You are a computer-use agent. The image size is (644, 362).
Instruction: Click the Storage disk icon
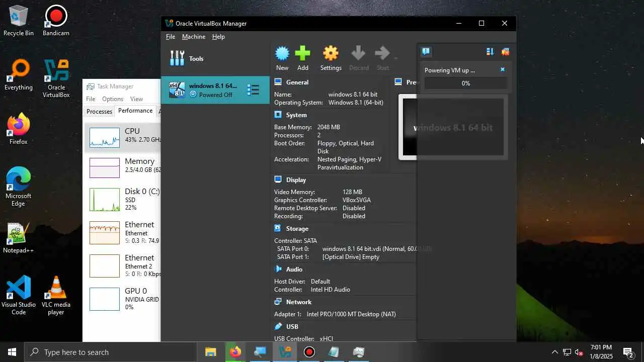(278, 228)
